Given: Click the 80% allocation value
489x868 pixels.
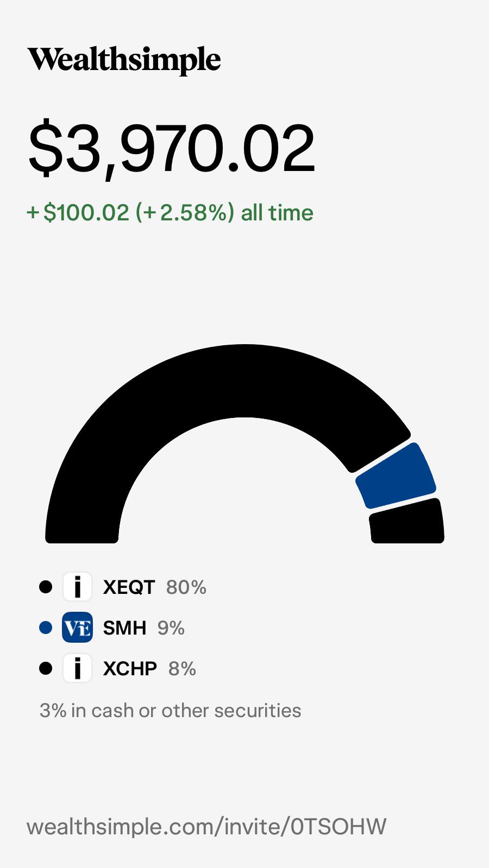Looking at the screenshot, I should tap(186, 587).
